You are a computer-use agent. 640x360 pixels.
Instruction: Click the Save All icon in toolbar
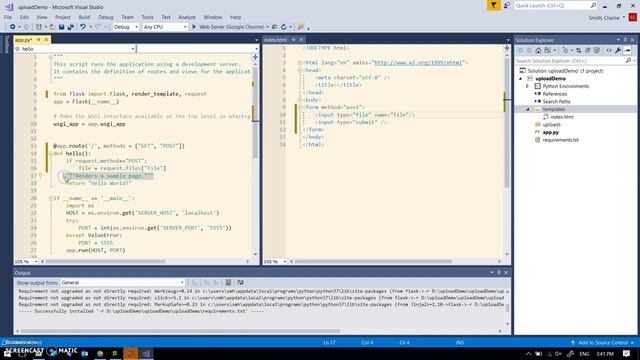point(70,27)
